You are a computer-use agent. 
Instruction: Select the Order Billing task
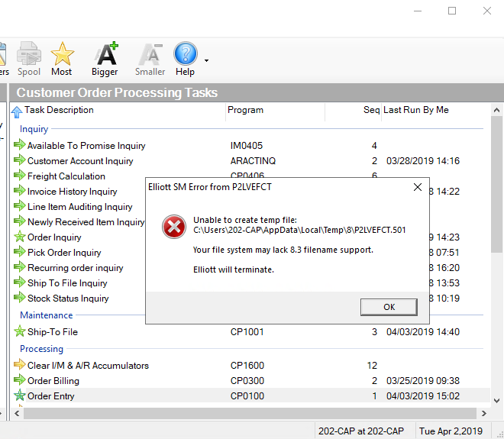[53, 381]
